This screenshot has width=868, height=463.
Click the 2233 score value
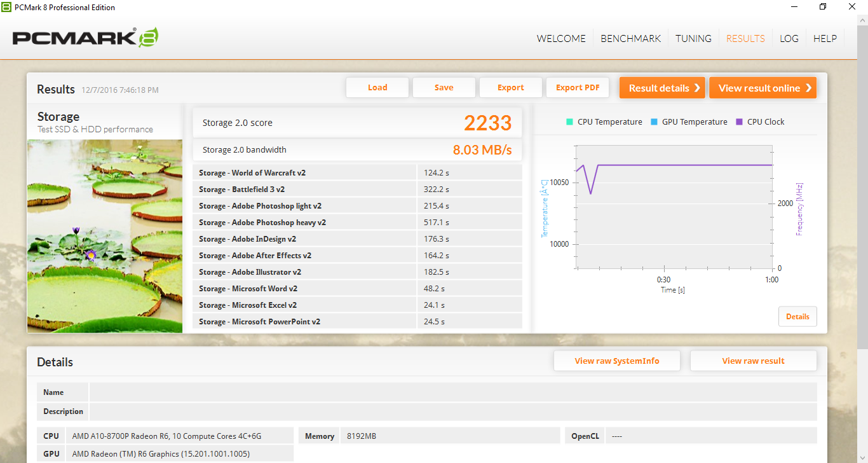click(x=488, y=123)
